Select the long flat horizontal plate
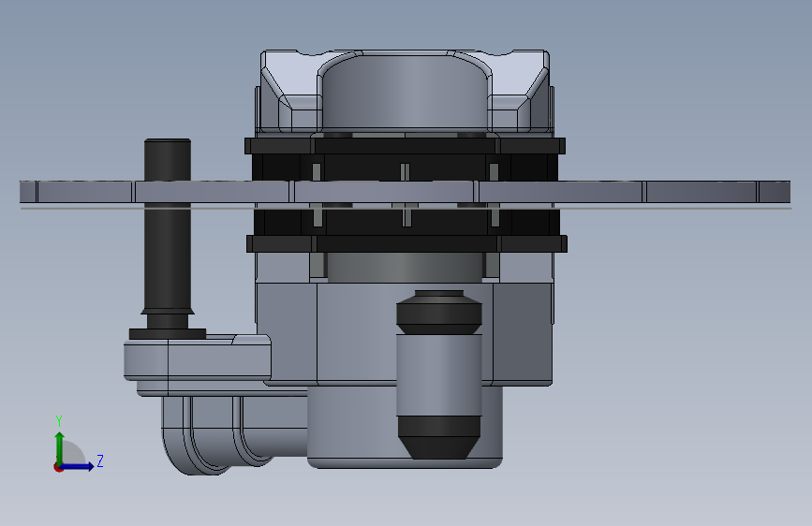This screenshot has height=526, width=812. pyautogui.click(x=405, y=192)
